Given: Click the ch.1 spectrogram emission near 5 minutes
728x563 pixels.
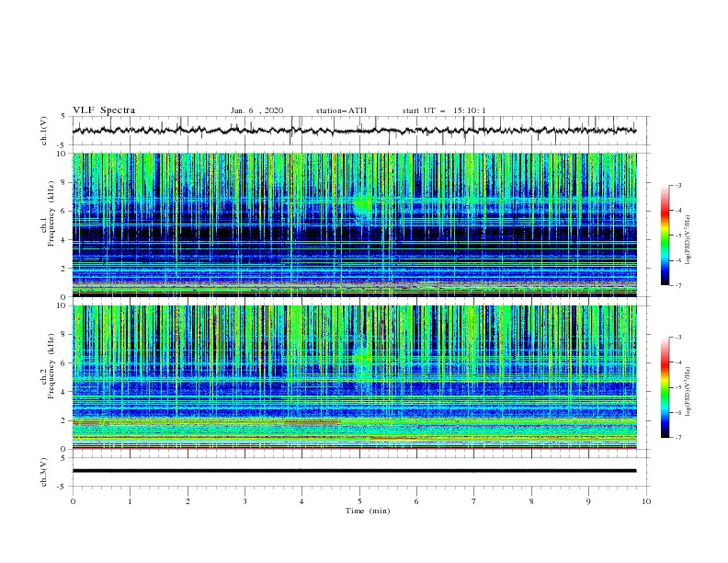Looking at the screenshot, I should [362, 204].
